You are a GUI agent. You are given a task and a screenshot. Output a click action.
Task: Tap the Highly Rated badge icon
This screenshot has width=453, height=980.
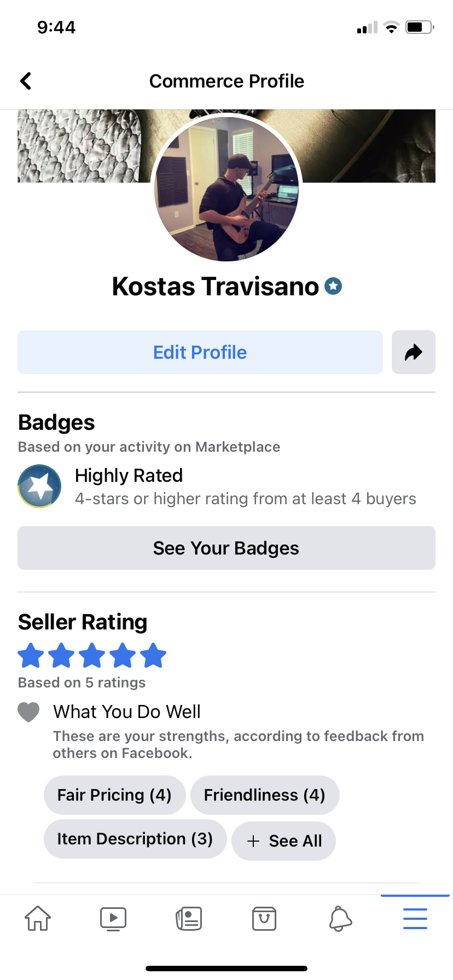pos(39,486)
